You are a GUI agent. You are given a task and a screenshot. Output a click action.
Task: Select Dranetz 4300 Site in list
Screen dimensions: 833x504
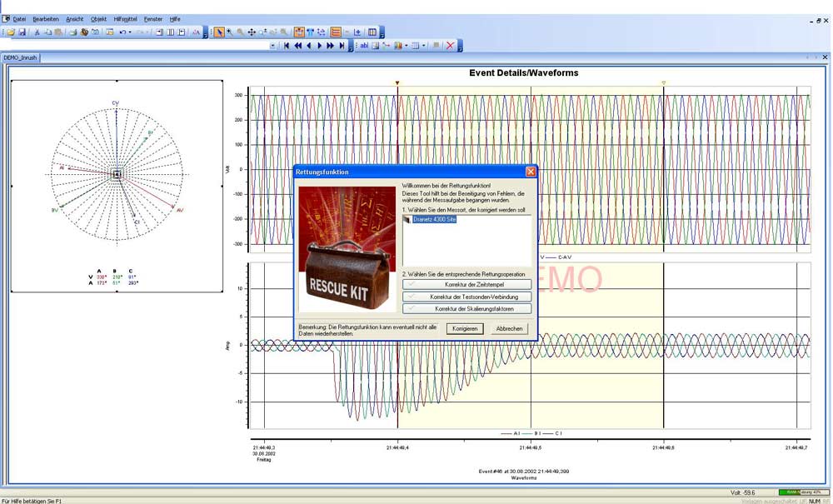[x=434, y=219]
